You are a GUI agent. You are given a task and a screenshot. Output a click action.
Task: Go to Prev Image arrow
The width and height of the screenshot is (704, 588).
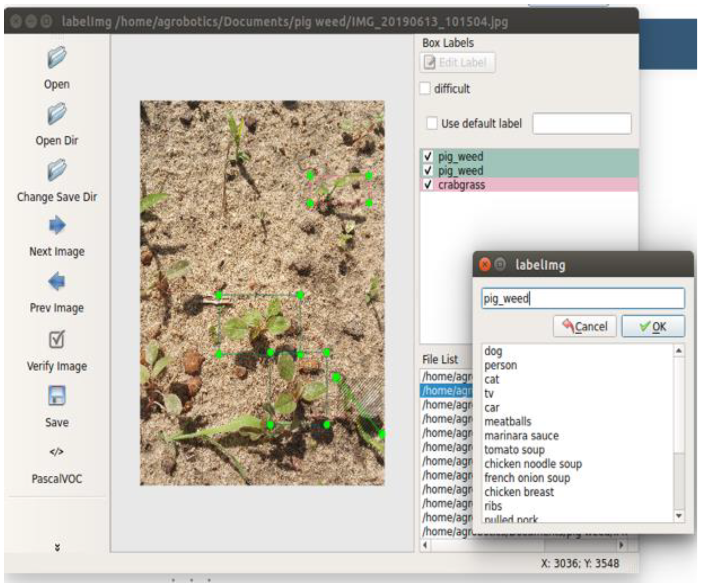[57, 281]
